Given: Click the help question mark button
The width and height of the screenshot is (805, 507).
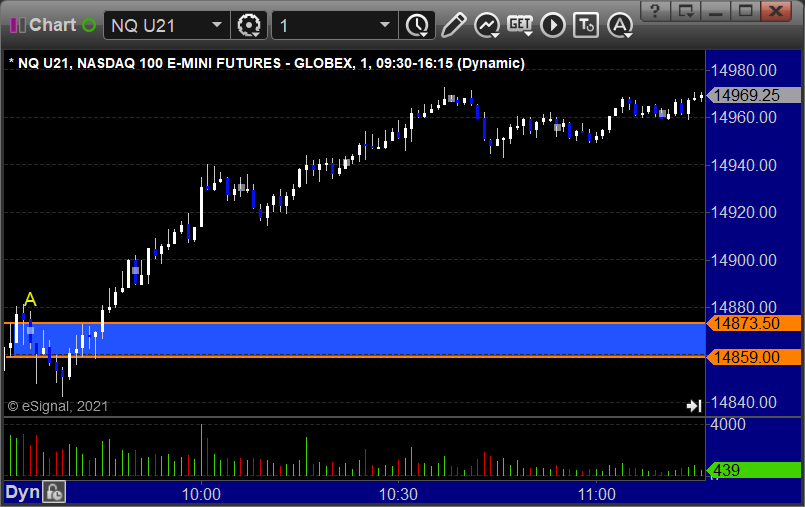Looking at the screenshot, I should pyautogui.click(x=655, y=10).
